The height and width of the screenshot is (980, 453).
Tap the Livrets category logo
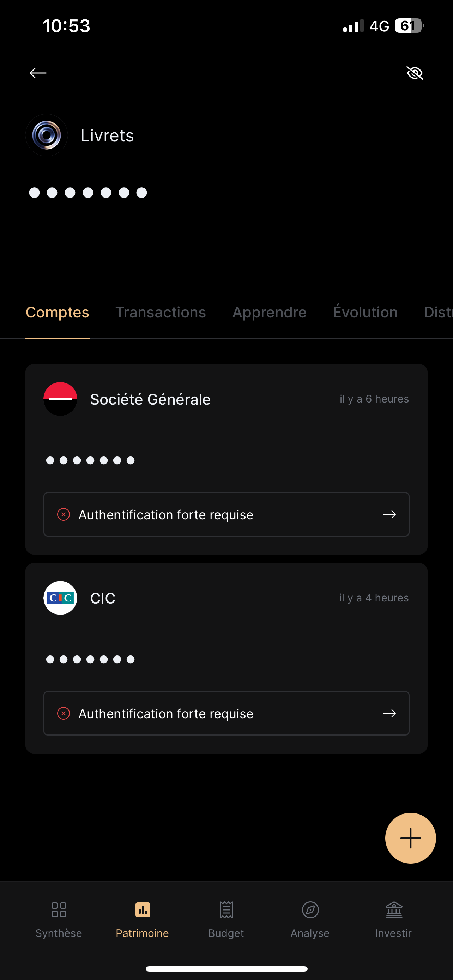(47, 135)
